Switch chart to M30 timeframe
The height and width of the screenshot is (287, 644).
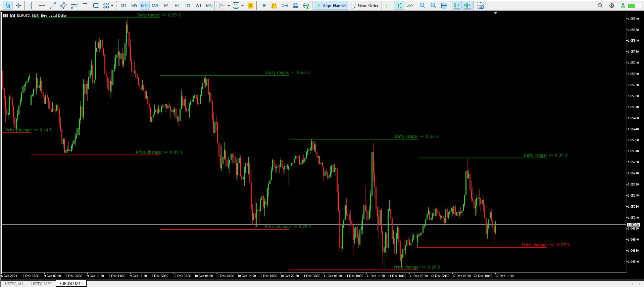coord(155,5)
